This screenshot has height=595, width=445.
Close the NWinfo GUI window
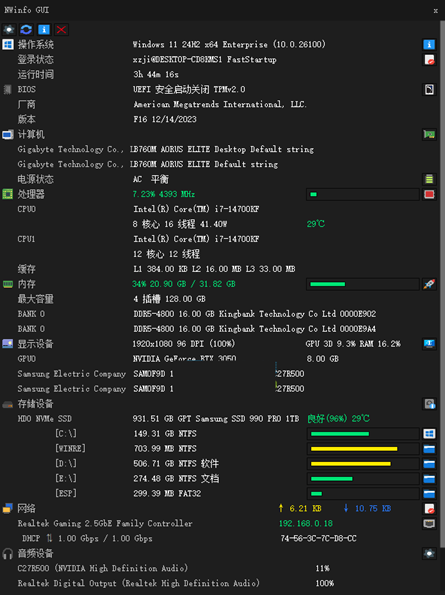pyautogui.click(x=436, y=11)
